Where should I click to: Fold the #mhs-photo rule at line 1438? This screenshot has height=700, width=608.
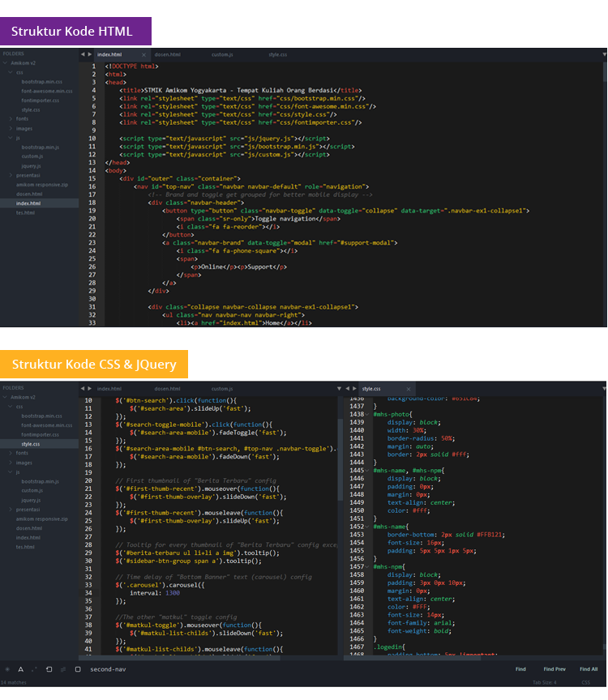367,415
